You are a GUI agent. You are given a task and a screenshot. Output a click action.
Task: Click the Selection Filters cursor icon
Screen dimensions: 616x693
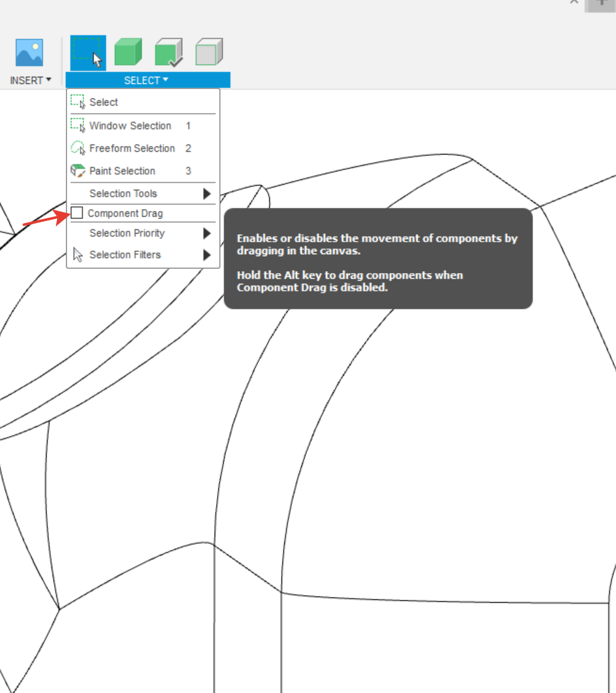(78, 255)
